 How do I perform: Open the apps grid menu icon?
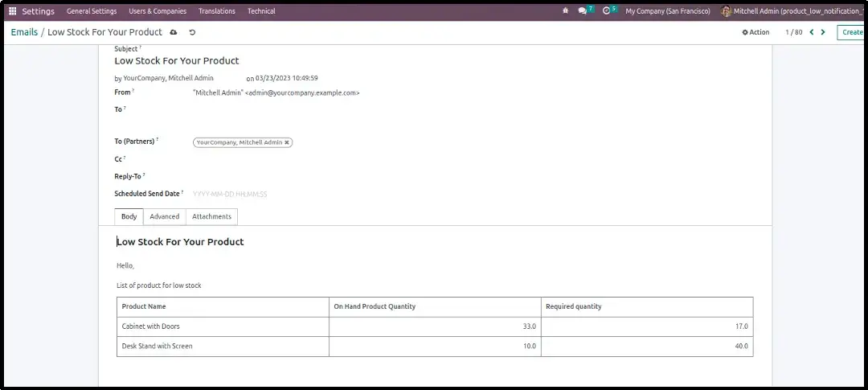coord(13,11)
